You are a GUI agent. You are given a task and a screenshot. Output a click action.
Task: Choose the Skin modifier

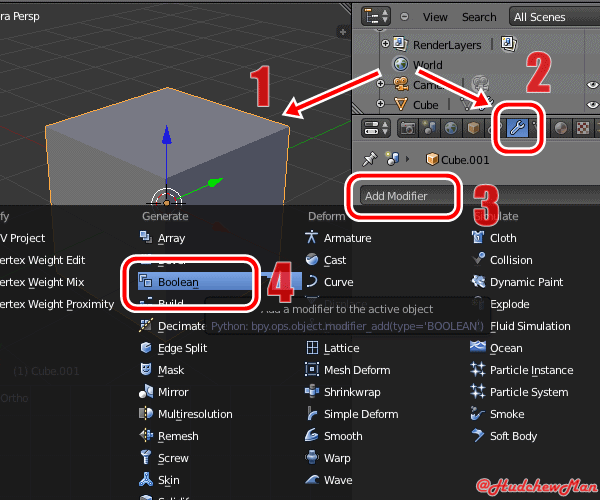(159, 480)
